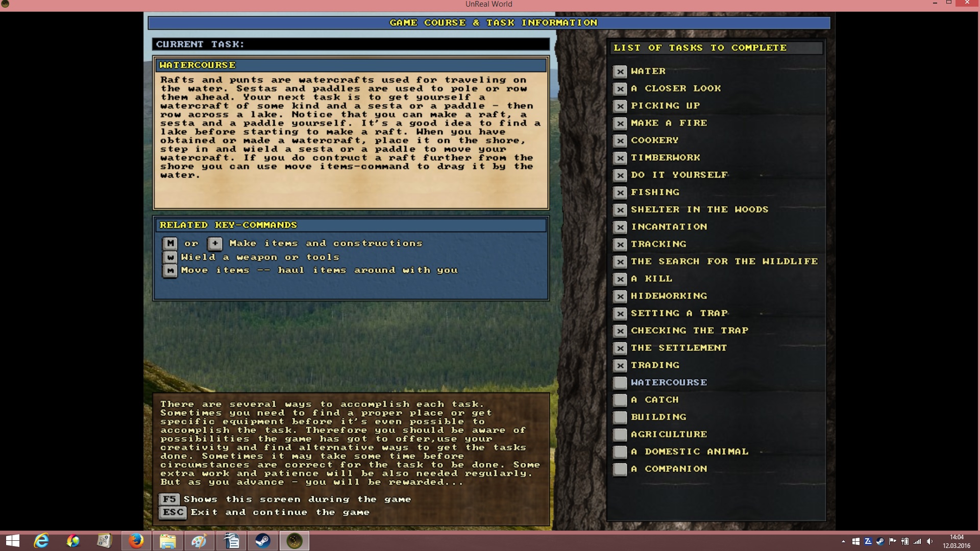Select the HIDEWORKING task label
Viewport: 980px width, 551px height.
click(669, 296)
